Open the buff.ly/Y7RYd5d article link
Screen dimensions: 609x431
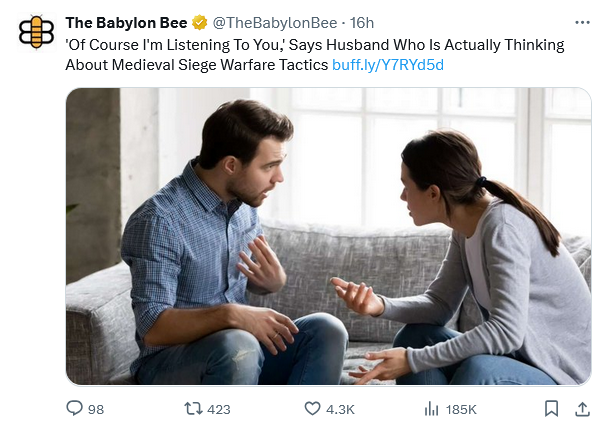click(x=387, y=65)
